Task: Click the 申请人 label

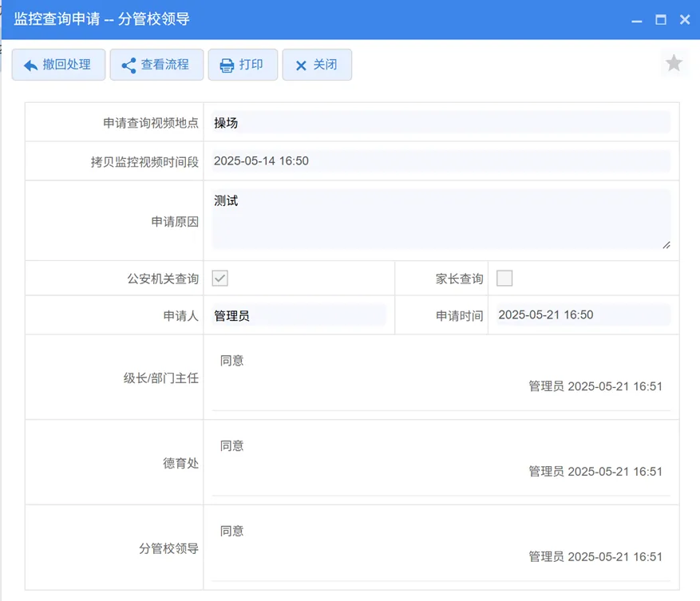Action: [181, 316]
